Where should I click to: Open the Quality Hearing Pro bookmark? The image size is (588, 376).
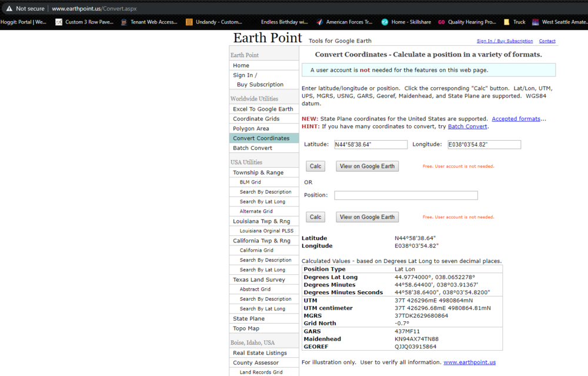[467, 22]
